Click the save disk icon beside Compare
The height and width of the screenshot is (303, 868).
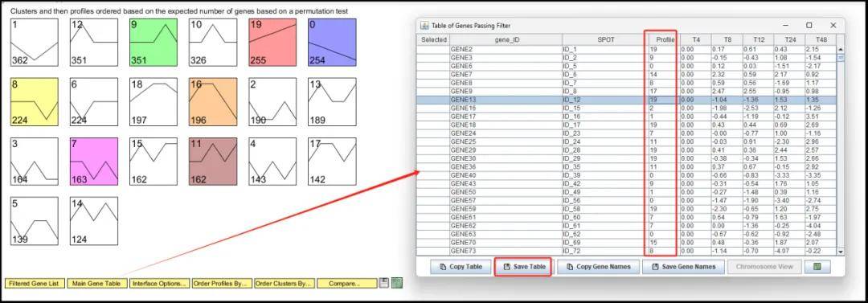[383, 283]
